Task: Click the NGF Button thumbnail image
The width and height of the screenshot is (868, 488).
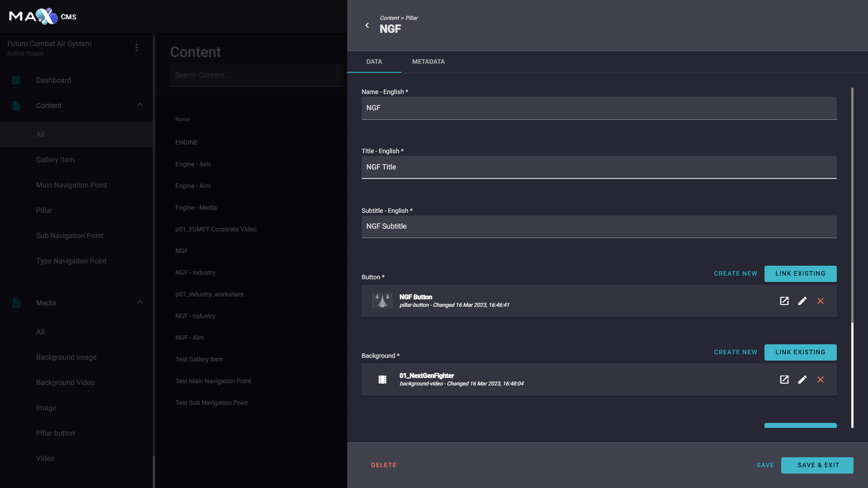Action: coord(382,301)
